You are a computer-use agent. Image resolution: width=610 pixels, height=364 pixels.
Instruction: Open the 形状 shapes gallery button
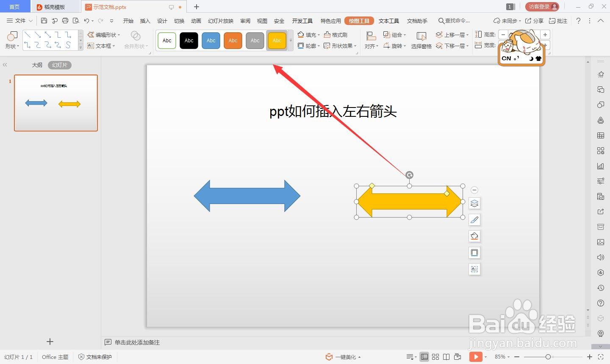[x=12, y=40]
